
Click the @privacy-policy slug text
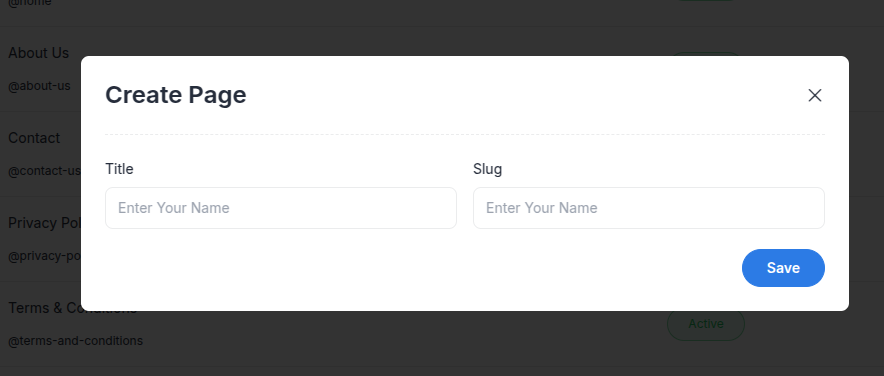click(44, 256)
